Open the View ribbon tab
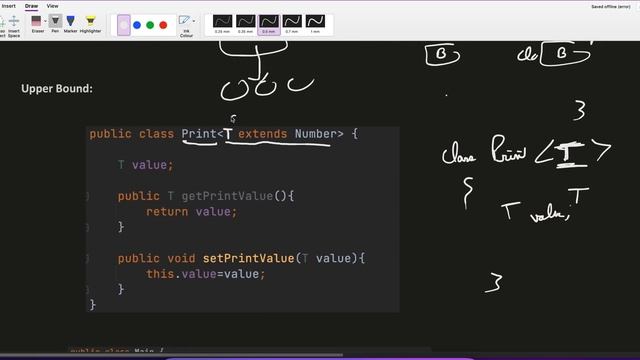Image resolution: width=640 pixels, height=360 pixels. [52, 6]
